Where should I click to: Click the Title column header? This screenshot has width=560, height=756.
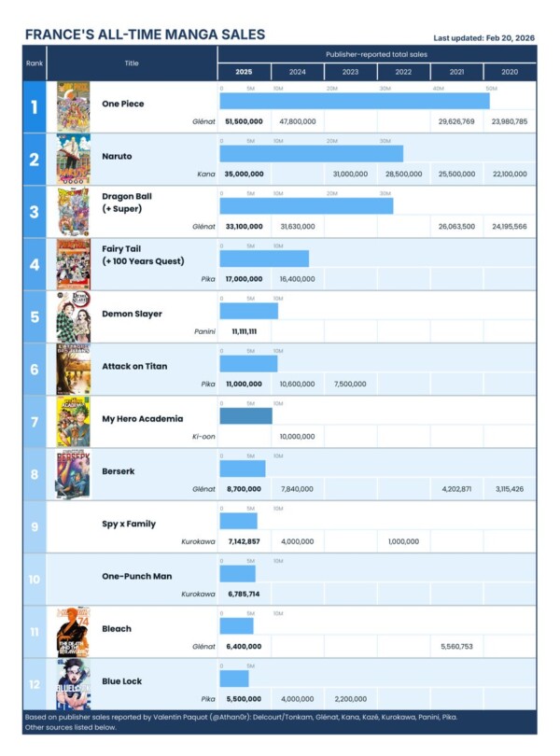tap(132, 63)
